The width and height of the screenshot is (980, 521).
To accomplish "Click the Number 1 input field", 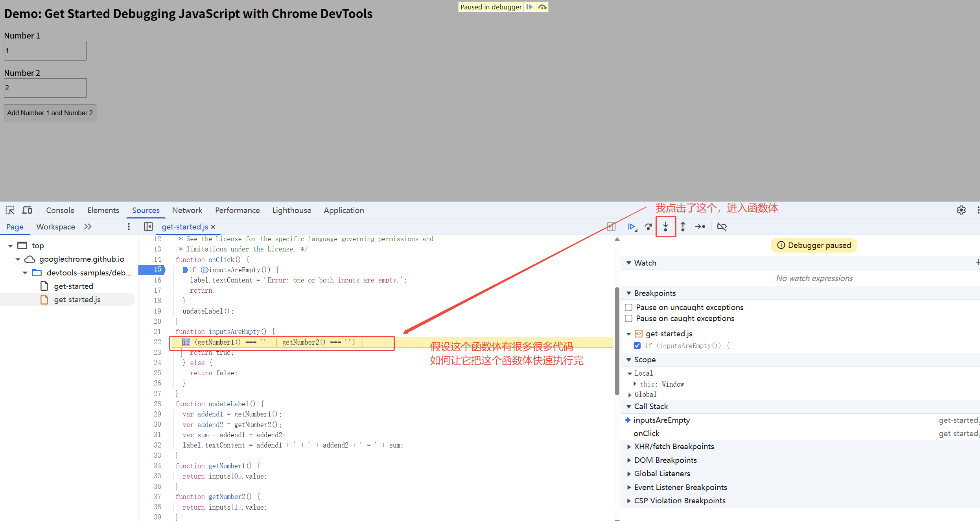I will (x=45, y=51).
